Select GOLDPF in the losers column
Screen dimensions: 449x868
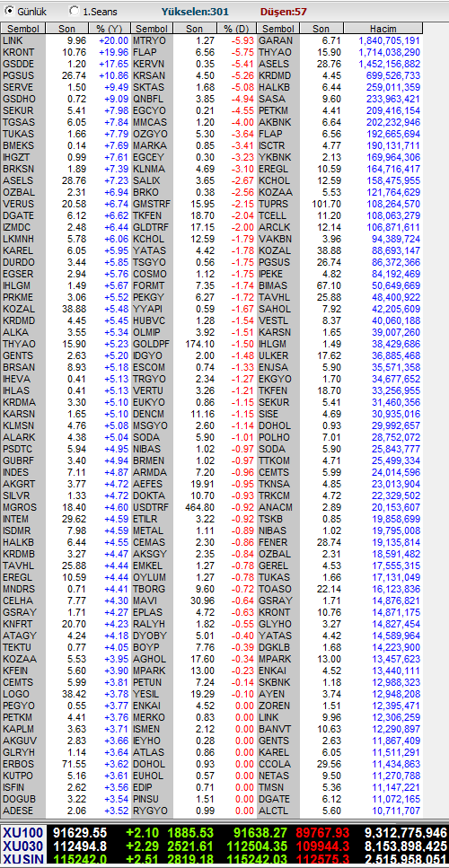click(x=149, y=344)
